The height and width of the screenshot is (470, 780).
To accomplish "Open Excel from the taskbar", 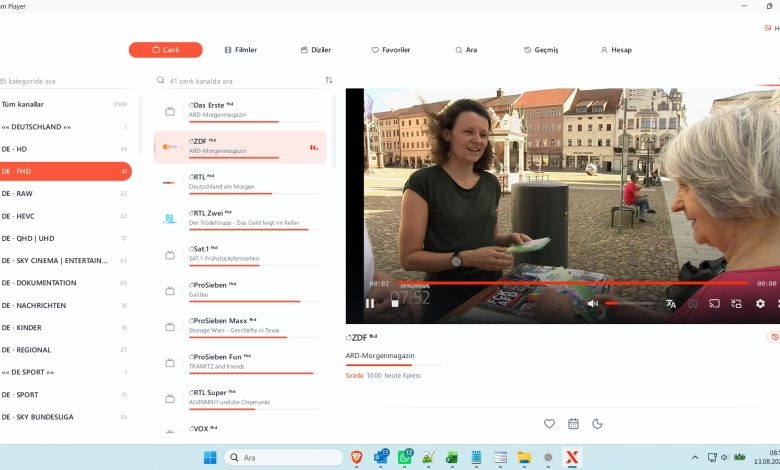I will pos(452,457).
